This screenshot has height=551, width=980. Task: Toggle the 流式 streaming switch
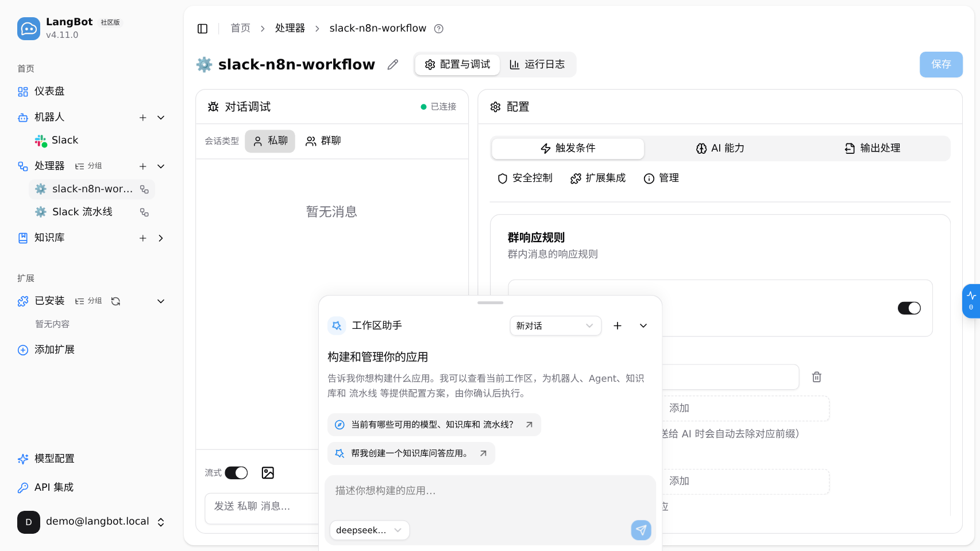(236, 473)
